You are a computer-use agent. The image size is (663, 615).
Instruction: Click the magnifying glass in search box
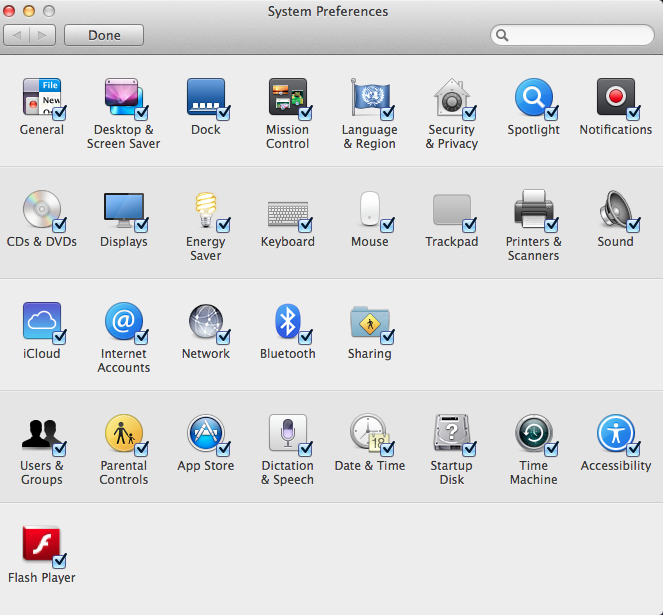(x=502, y=35)
